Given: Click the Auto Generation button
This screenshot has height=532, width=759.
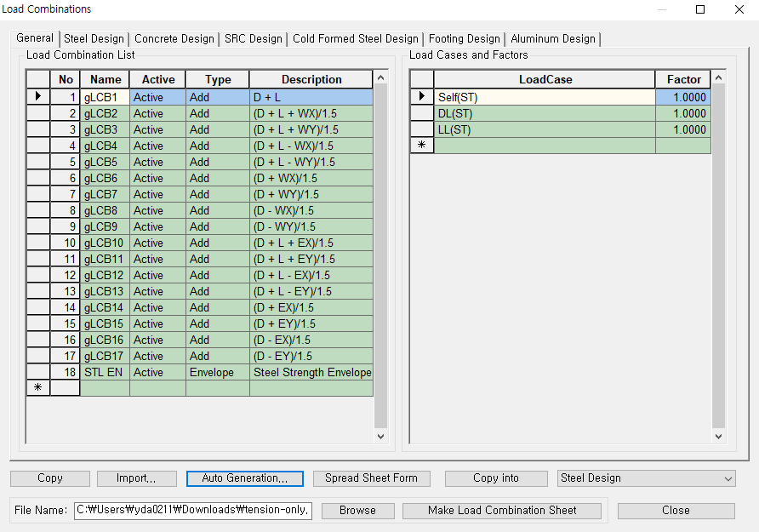Looking at the screenshot, I should pyautogui.click(x=245, y=478).
